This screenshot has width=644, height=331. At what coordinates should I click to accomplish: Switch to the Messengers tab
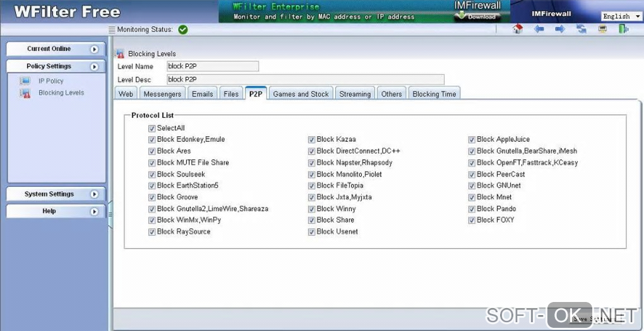[x=162, y=94]
